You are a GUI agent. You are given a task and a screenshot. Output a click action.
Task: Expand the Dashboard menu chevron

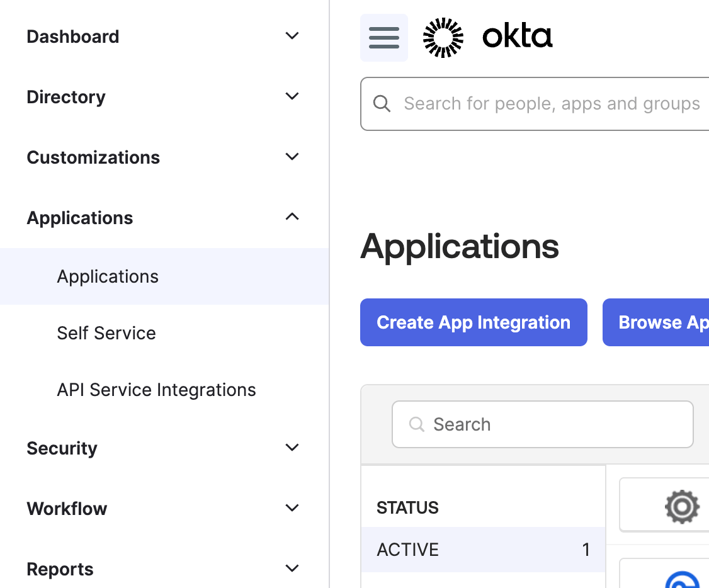[292, 36]
